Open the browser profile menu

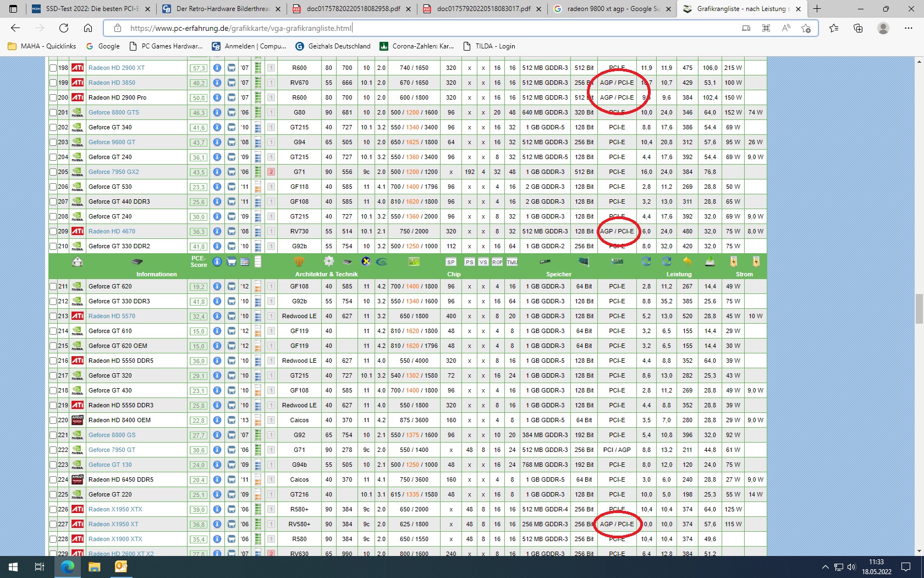pyautogui.click(x=883, y=28)
